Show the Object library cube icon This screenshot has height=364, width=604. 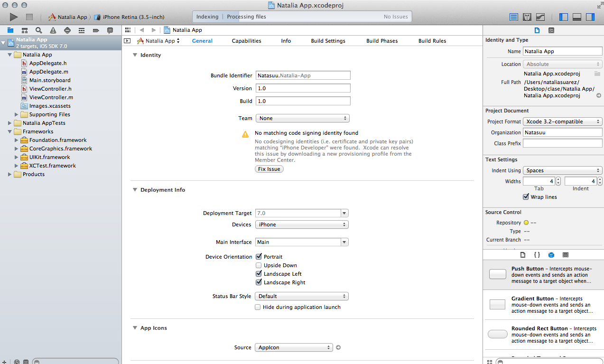pos(551,255)
